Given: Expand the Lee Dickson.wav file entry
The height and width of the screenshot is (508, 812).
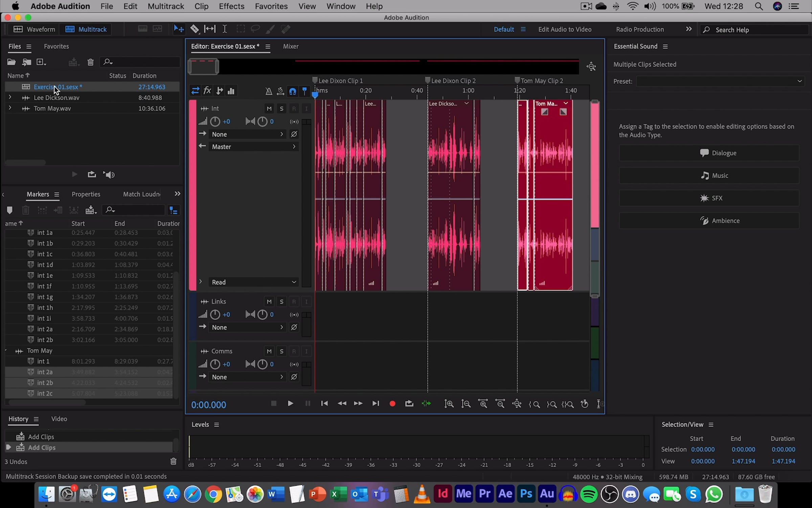Looking at the screenshot, I should tap(10, 98).
